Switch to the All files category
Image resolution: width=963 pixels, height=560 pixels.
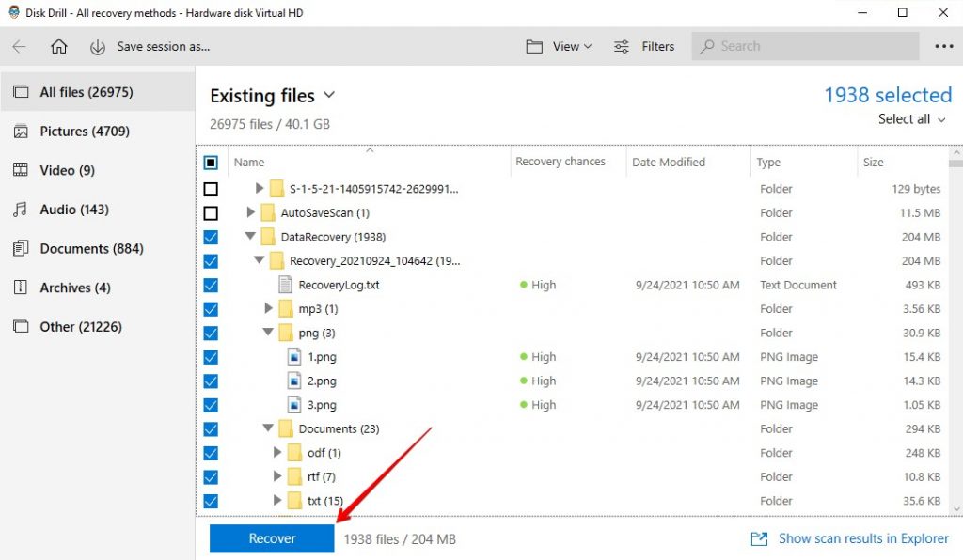(x=78, y=91)
